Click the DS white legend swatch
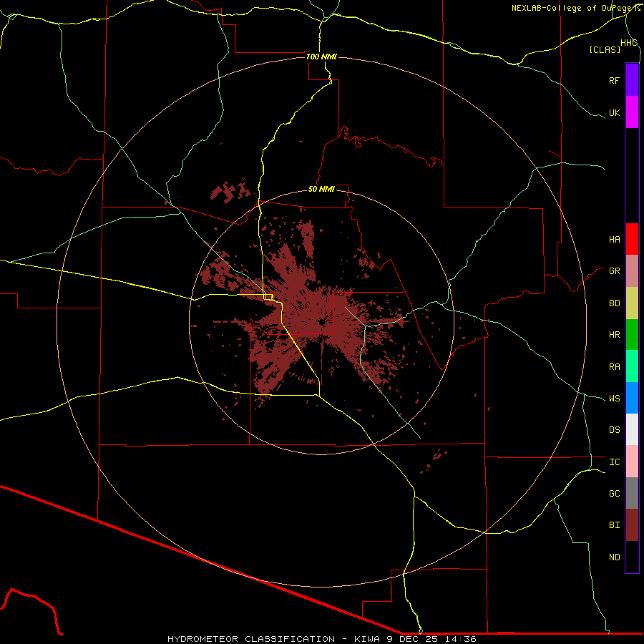 (x=632, y=429)
